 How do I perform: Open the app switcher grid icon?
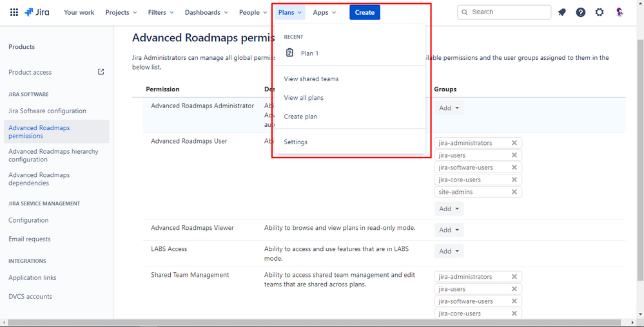click(14, 12)
